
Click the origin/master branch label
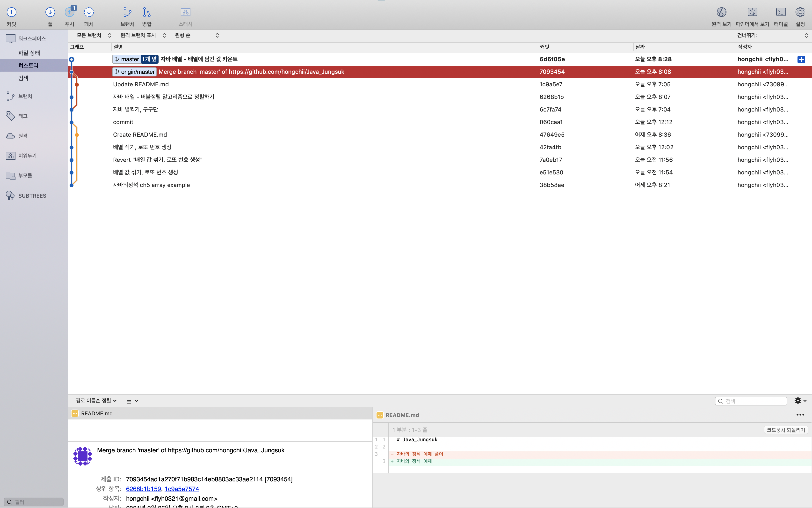tap(134, 72)
